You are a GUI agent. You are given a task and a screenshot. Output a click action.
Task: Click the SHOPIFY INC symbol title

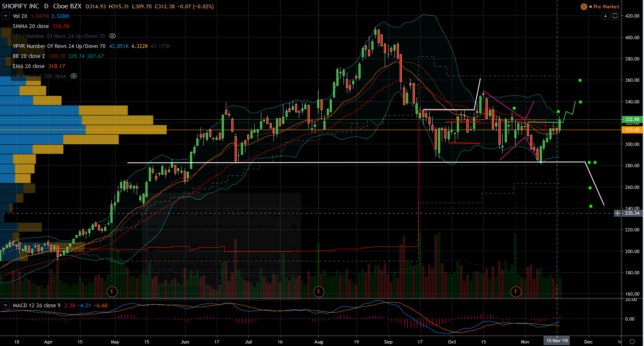coord(21,6)
